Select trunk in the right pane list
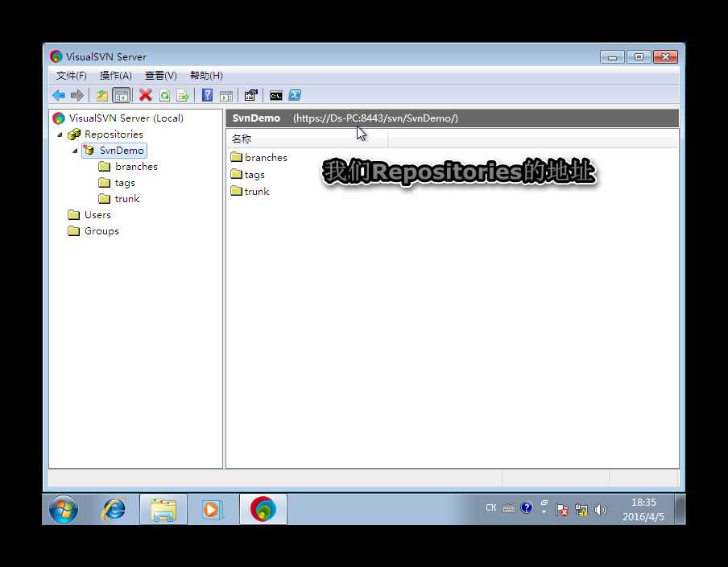Image resolution: width=728 pixels, height=567 pixels. [257, 192]
